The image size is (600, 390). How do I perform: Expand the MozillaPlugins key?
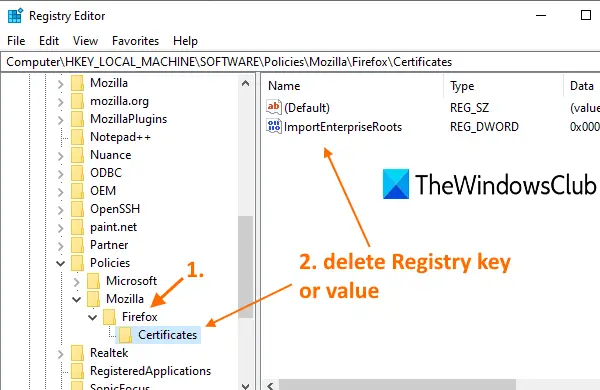click(60, 119)
